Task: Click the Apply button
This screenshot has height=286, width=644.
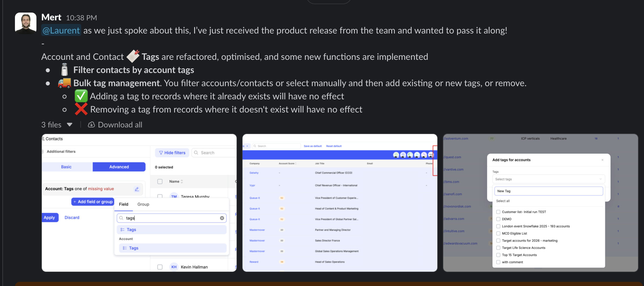Action: [x=50, y=217]
